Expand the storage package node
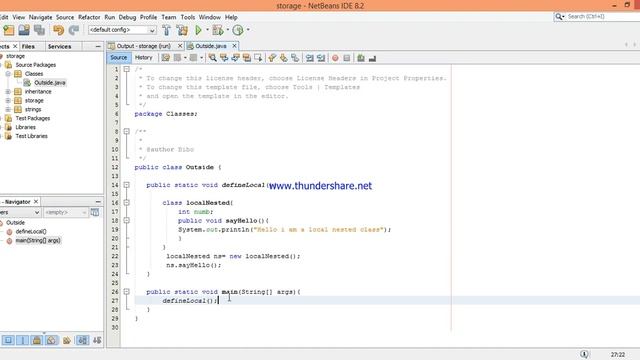640x360 pixels. [8, 101]
